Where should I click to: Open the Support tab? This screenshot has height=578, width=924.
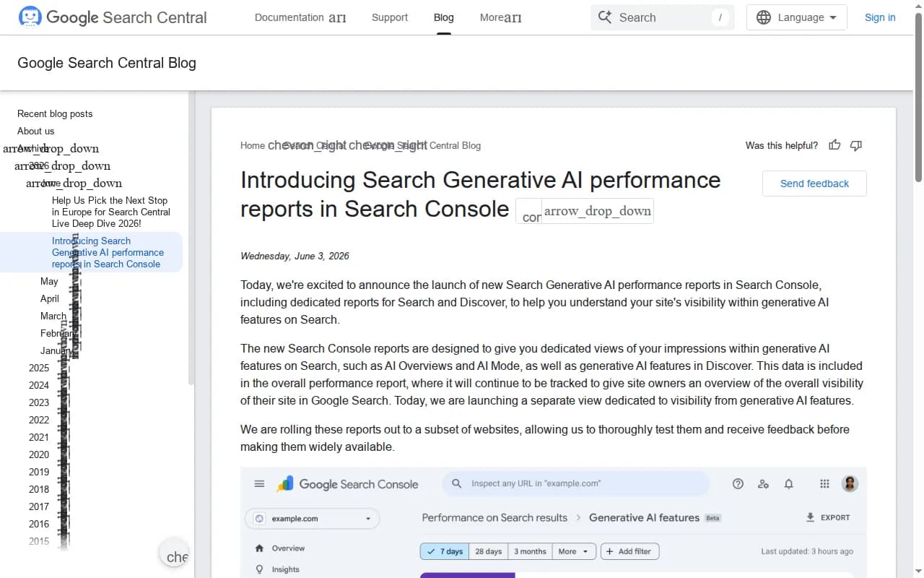(x=390, y=17)
